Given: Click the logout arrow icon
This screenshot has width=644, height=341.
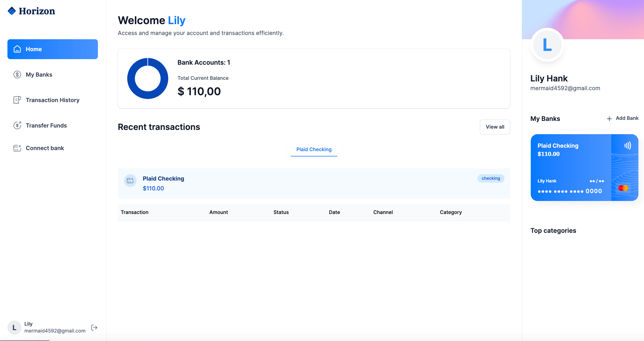Looking at the screenshot, I should pyautogui.click(x=94, y=327).
